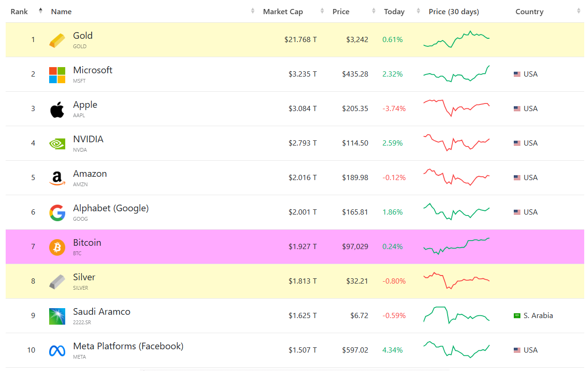Click Gold's market cap $21.768 T
This screenshot has width=588, height=371.
pos(301,40)
